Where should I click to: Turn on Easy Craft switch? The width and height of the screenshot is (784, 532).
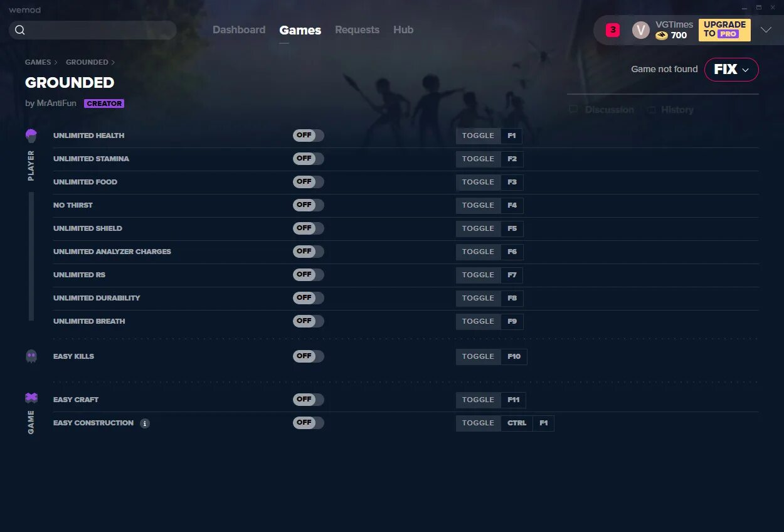[x=309, y=400]
